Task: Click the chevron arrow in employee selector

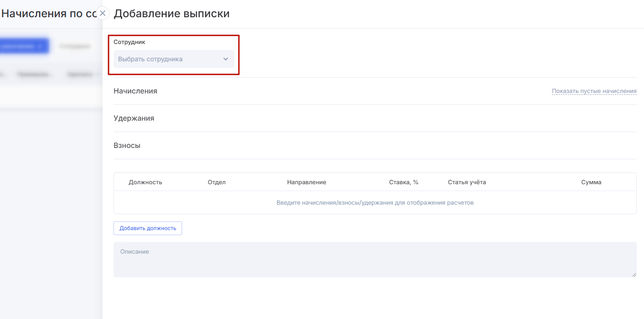Action: click(x=226, y=59)
